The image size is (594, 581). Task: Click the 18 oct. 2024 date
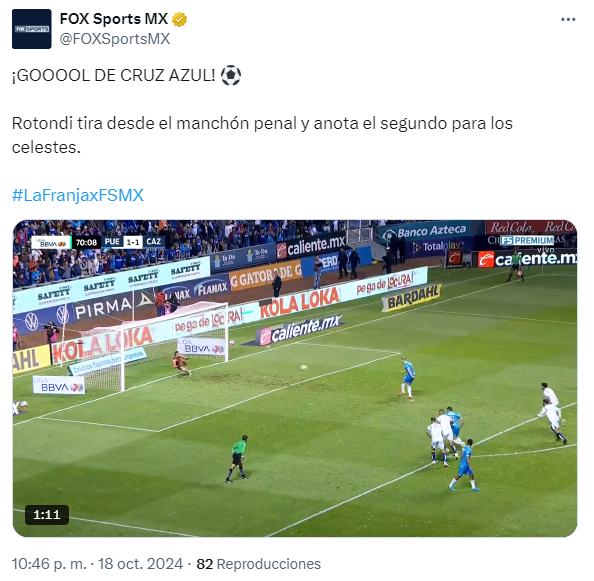click(141, 564)
